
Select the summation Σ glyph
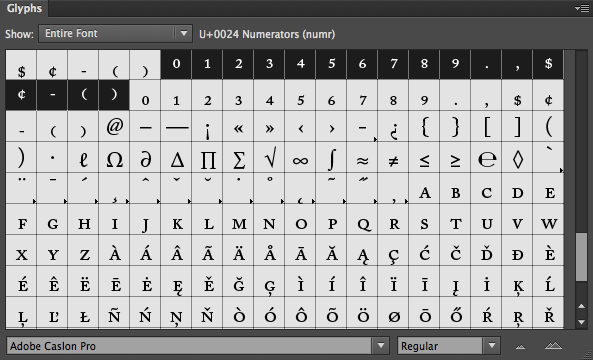(238, 157)
